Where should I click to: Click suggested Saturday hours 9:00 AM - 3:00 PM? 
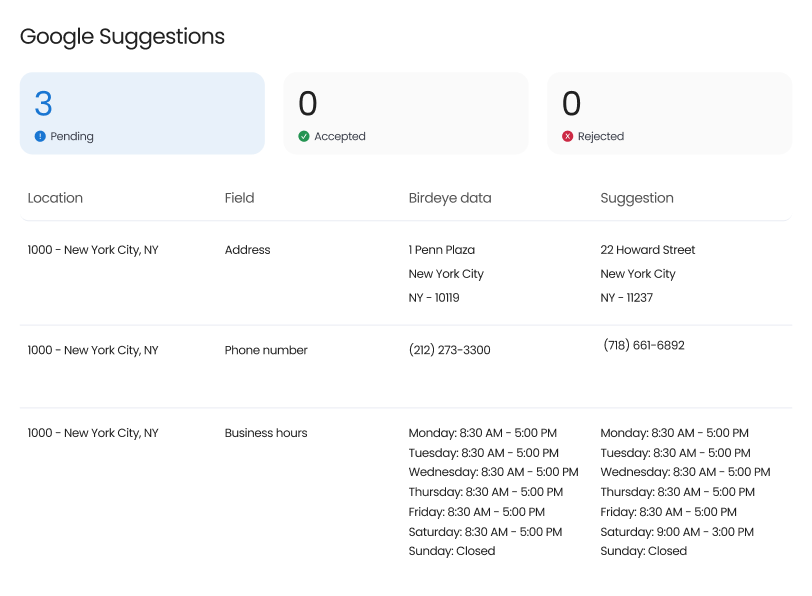pos(677,532)
